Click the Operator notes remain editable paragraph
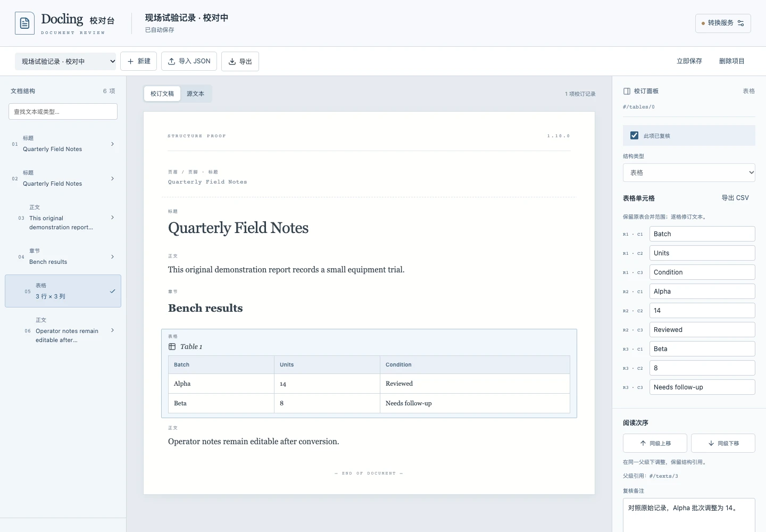766x532 pixels. point(254,442)
